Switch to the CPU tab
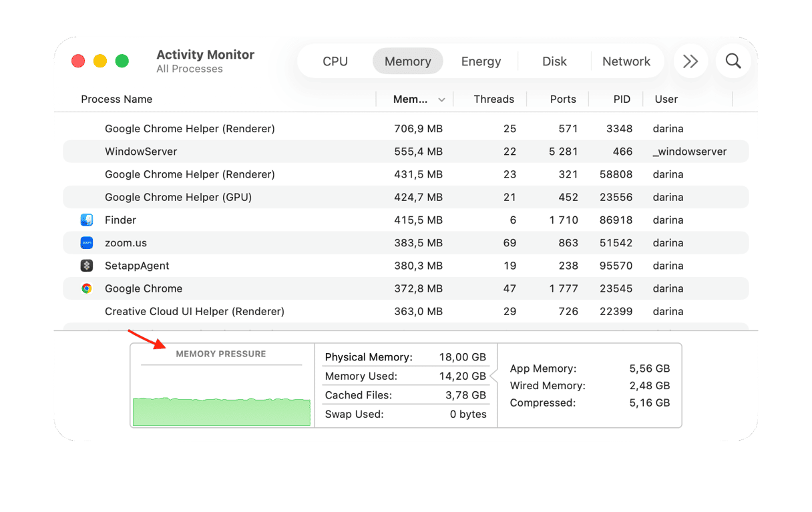 (335, 61)
